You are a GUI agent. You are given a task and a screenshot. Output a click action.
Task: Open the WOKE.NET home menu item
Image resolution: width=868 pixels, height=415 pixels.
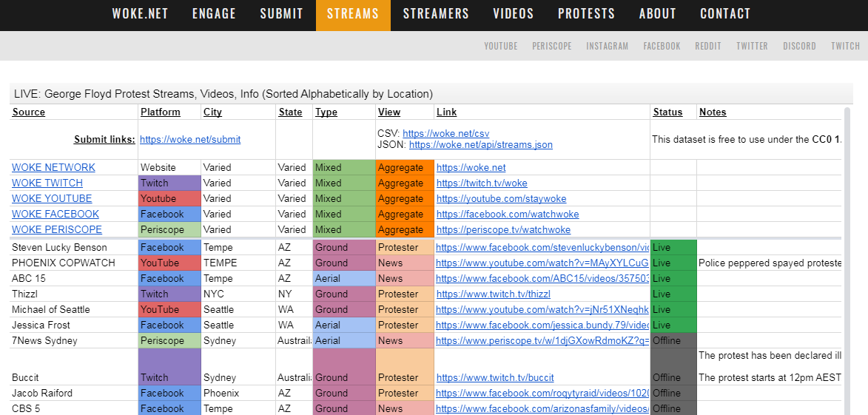(140, 14)
